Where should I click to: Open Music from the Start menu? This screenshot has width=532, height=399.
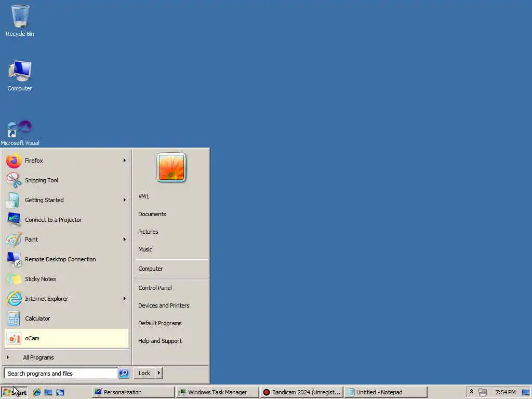point(145,249)
